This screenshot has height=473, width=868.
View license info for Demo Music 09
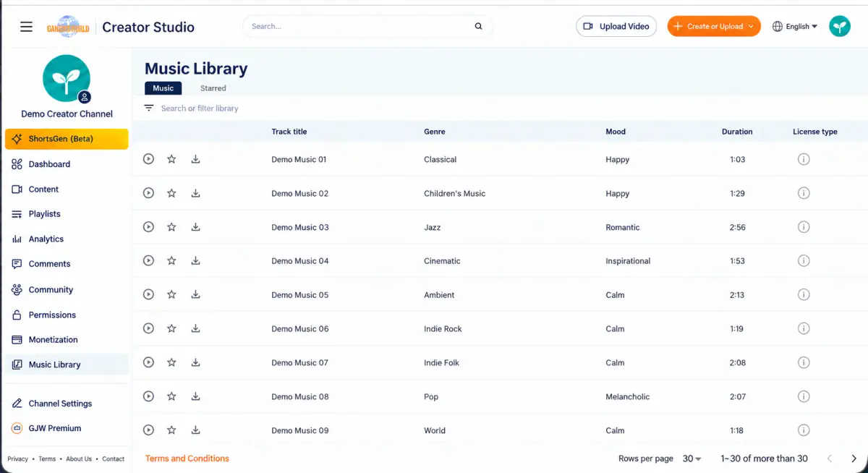pyautogui.click(x=803, y=430)
